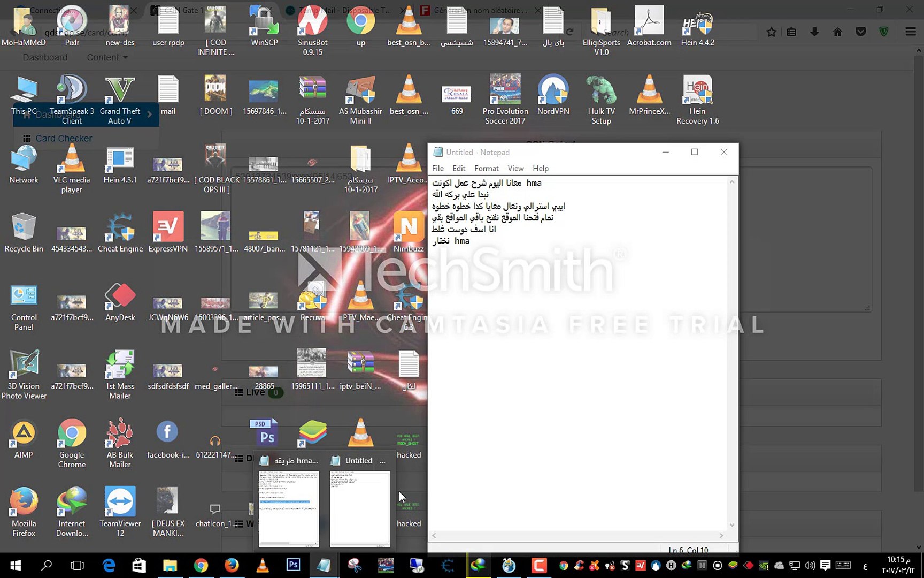Switch to the 'Untitled' Notepad taskbar preview
The height and width of the screenshot is (578, 924).
click(359, 501)
